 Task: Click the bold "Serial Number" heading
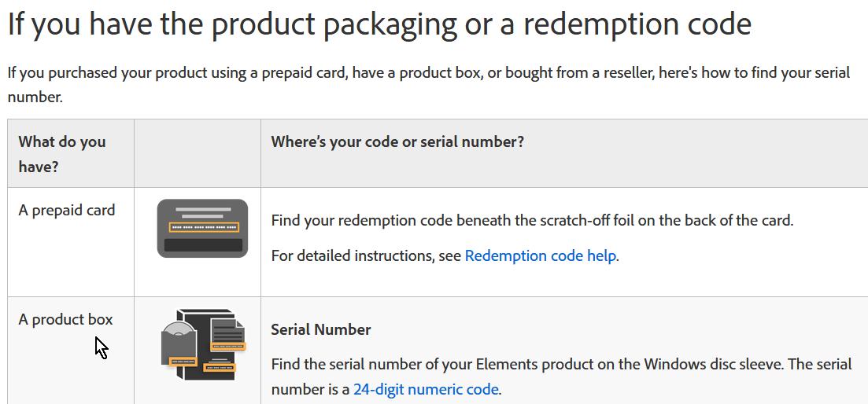[x=320, y=329]
